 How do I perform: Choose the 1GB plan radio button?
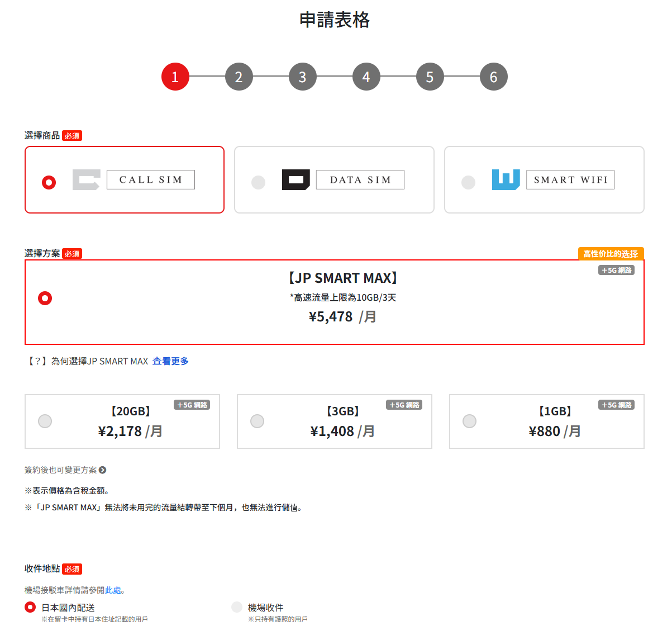[x=469, y=421]
